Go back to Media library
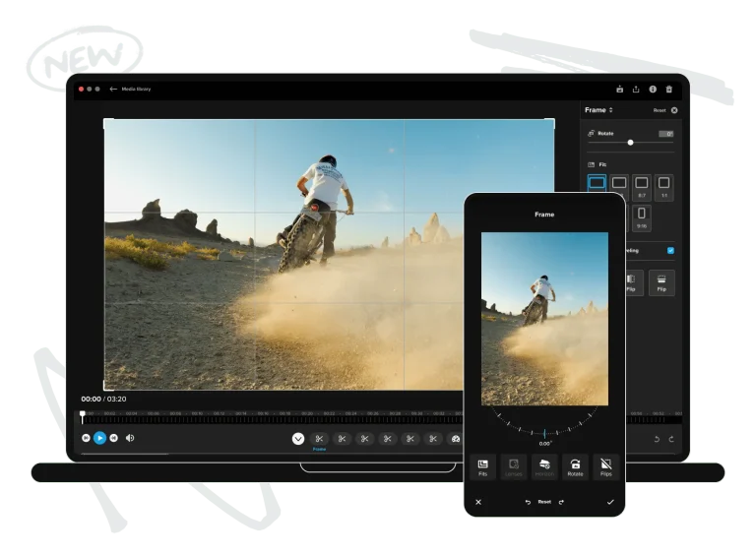This screenshot has height=556, width=756. point(130,90)
